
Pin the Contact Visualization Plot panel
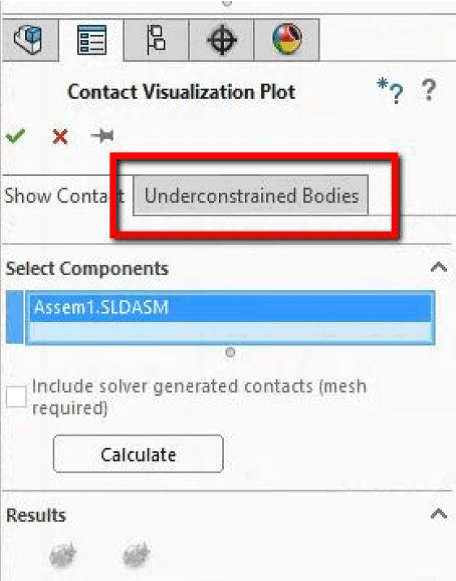pos(102,136)
